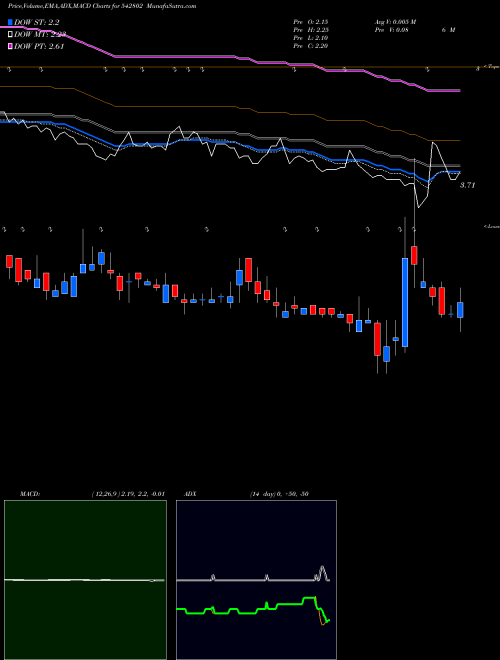500x660 pixels.
Task: Click the MACD panel heading
Action: click(x=30, y=494)
